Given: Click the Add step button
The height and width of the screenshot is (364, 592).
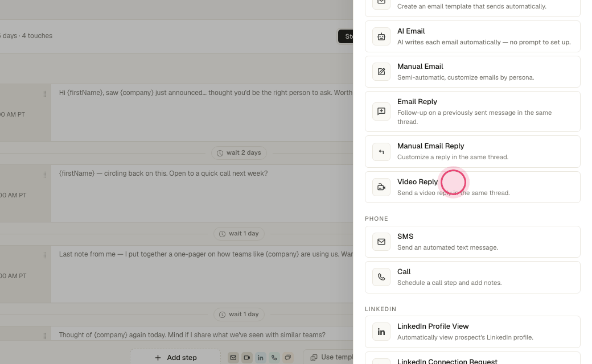Looking at the screenshot, I should coord(175,357).
